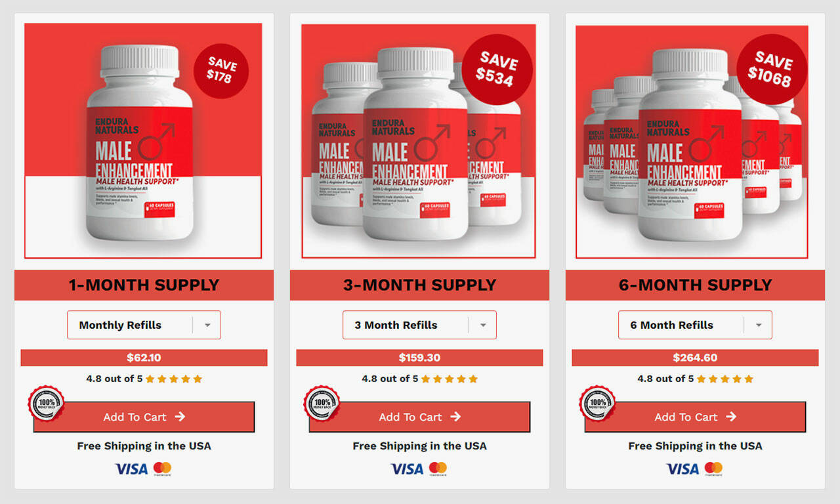Open the 6 Month Refills dropdown arrow
Viewport: 840px width, 504px height.
pos(759,325)
